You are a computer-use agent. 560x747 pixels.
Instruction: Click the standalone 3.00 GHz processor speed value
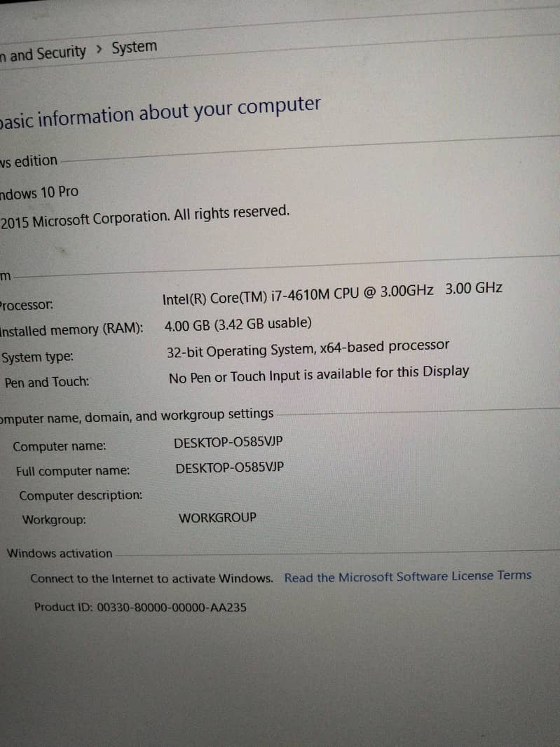coord(474,288)
